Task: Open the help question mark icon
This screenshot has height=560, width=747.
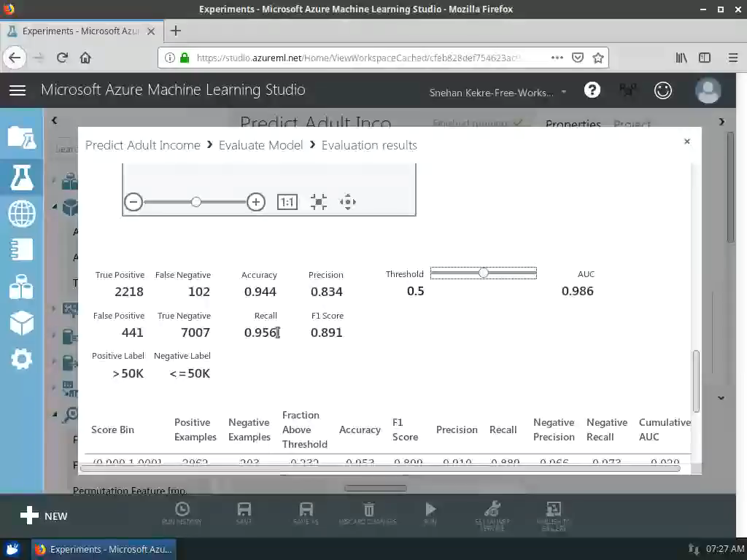Action: [x=592, y=90]
